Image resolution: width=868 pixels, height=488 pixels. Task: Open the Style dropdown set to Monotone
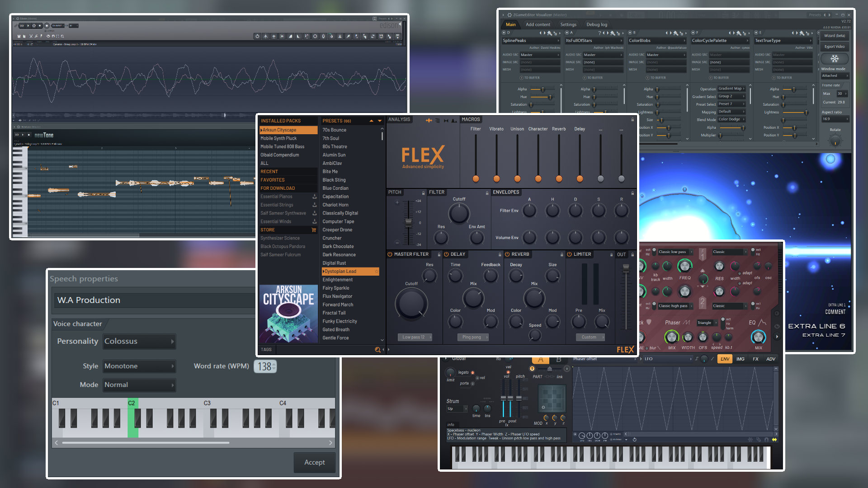pyautogui.click(x=139, y=366)
